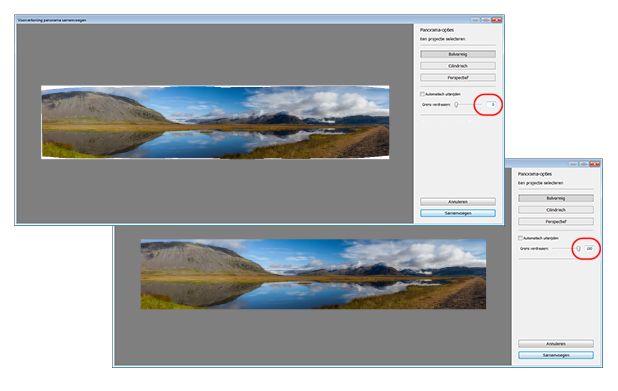Viewport: 618px width, 391px height.
Task: Click Grens verdraaien value field showing 0
Action: (491, 104)
